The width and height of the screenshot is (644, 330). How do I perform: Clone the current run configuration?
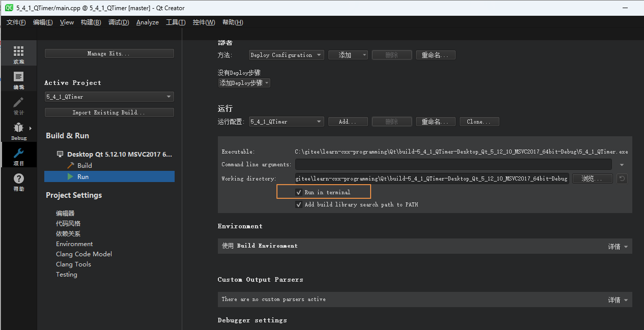click(479, 122)
